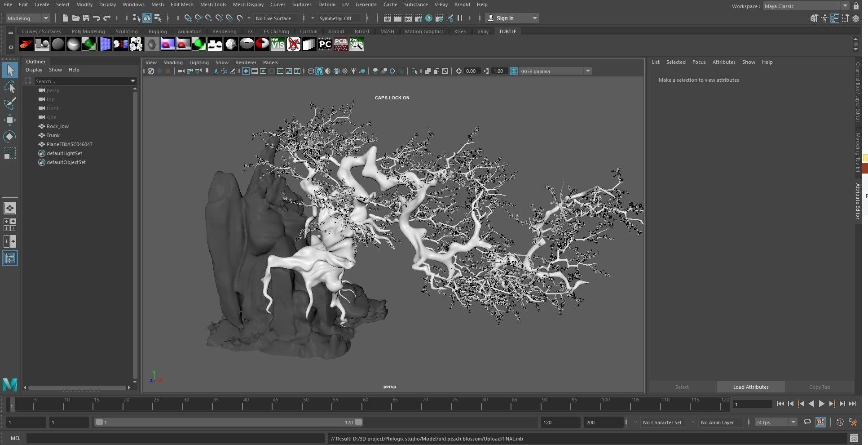Screen dimensions: 868x445
Task: Save the scene with the floppy disk icon
Action: [x=86, y=18]
